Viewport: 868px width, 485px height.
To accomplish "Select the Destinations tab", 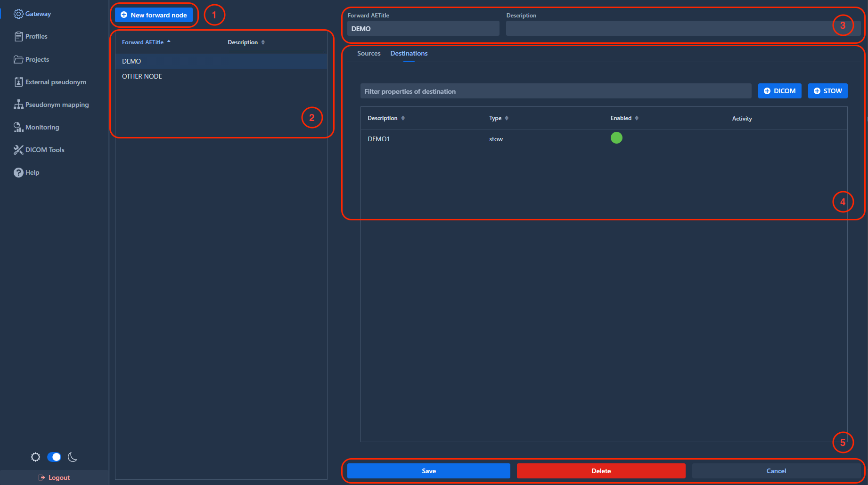I will (x=409, y=53).
